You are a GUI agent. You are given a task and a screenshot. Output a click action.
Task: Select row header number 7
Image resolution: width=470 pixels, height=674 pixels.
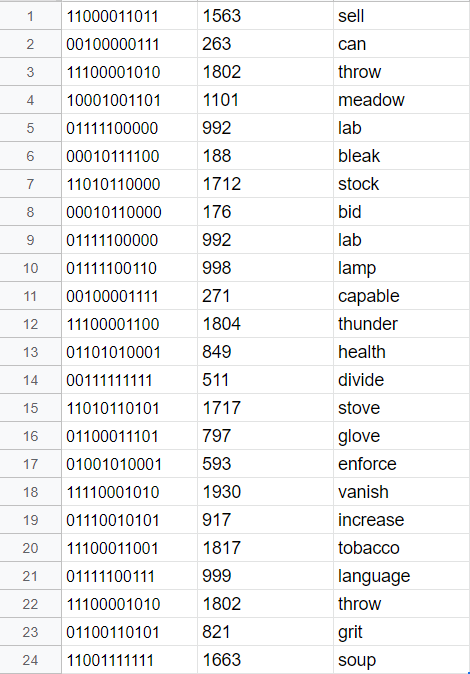(31, 184)
